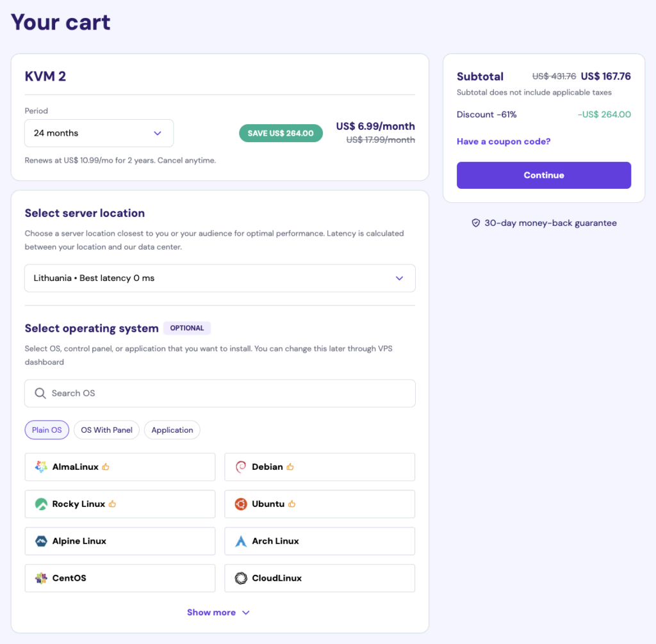Click the Arch Linux logo icon

coord(241,541)
